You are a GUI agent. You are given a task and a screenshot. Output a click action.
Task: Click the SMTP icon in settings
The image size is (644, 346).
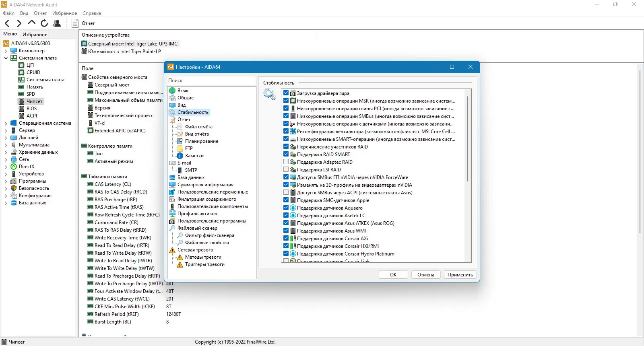180,170
